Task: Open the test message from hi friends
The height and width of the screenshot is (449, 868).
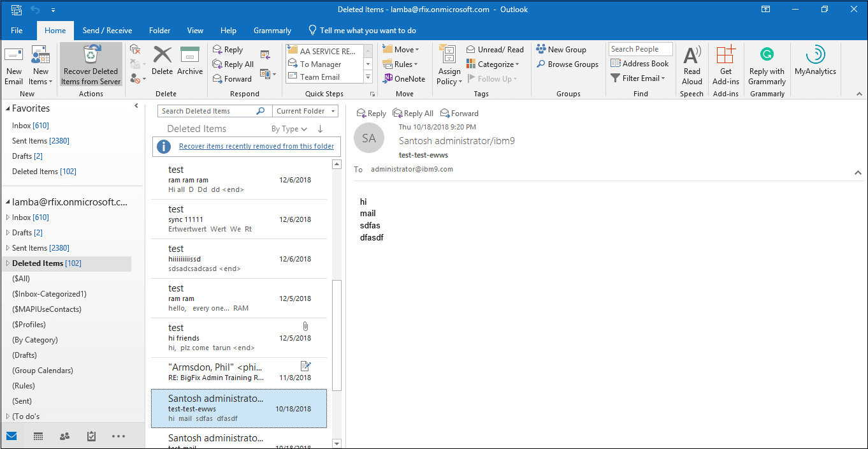Action: tap(239, 337)
